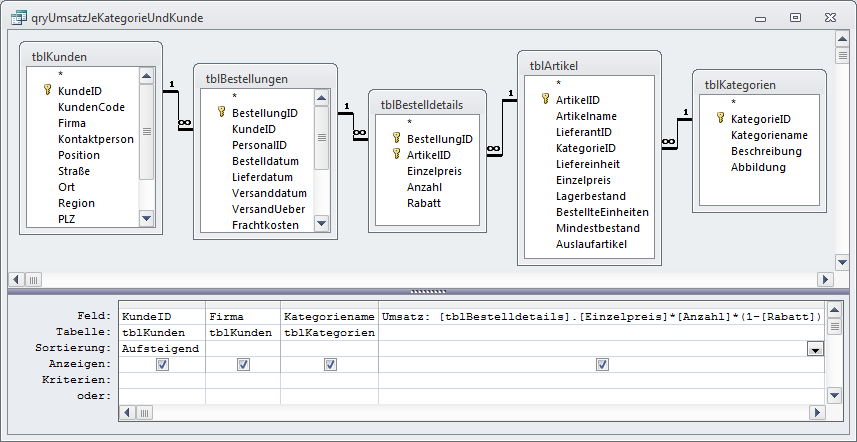Select the Kategoriename field in tblKategorien
Screen dimensions: 857x442
click(x=768, y=134)
